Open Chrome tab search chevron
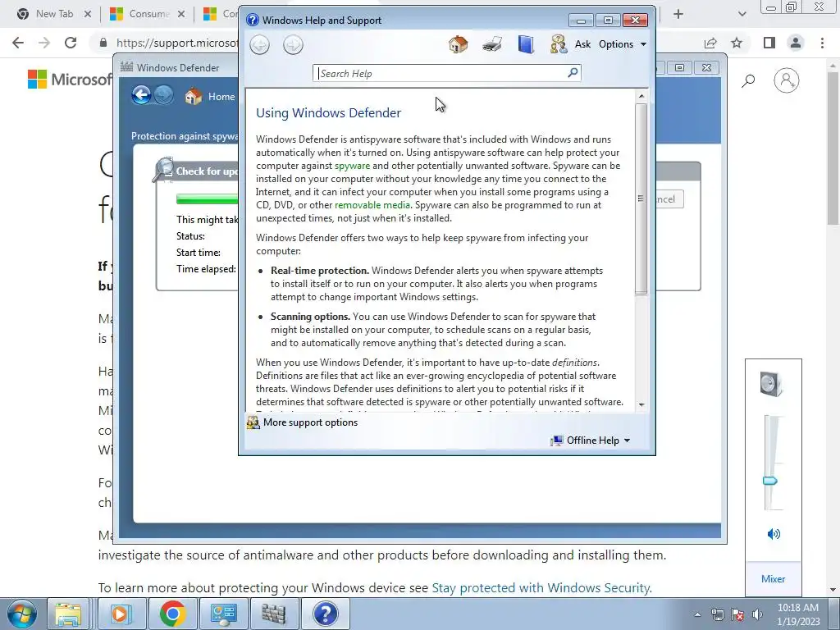The height and width of the screenshot is (630, 840). [742, 14]
